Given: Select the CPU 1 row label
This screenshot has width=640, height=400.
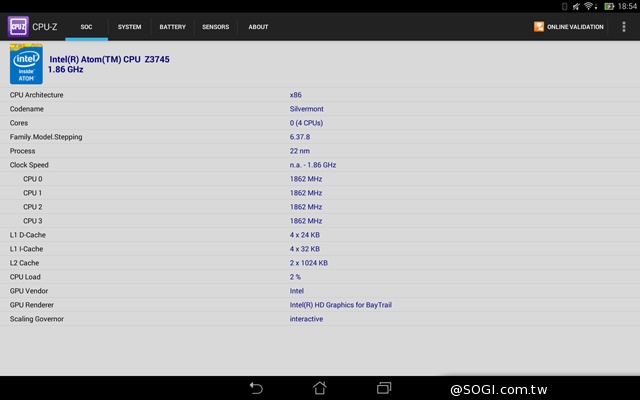Looking at the screenshot, I should 32,193.
